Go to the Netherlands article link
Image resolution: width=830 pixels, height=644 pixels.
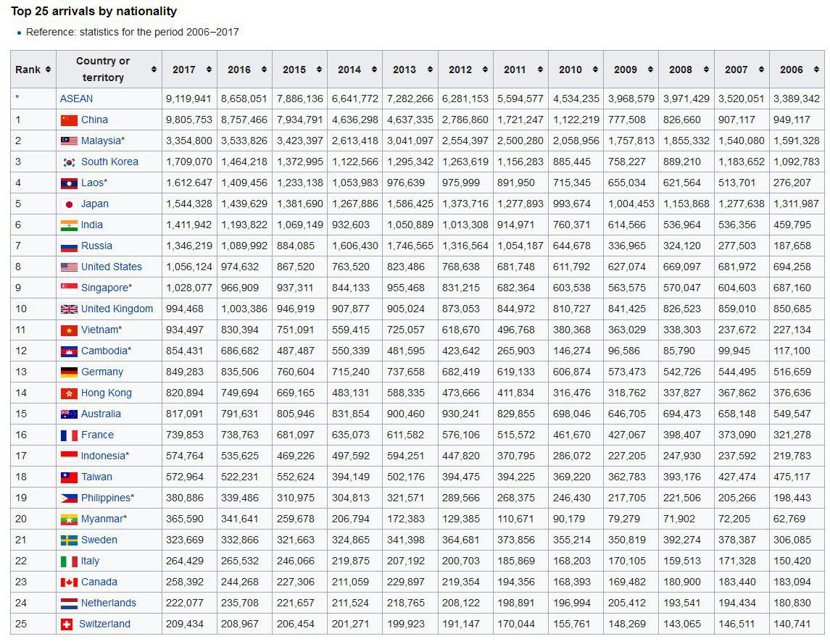108,603
